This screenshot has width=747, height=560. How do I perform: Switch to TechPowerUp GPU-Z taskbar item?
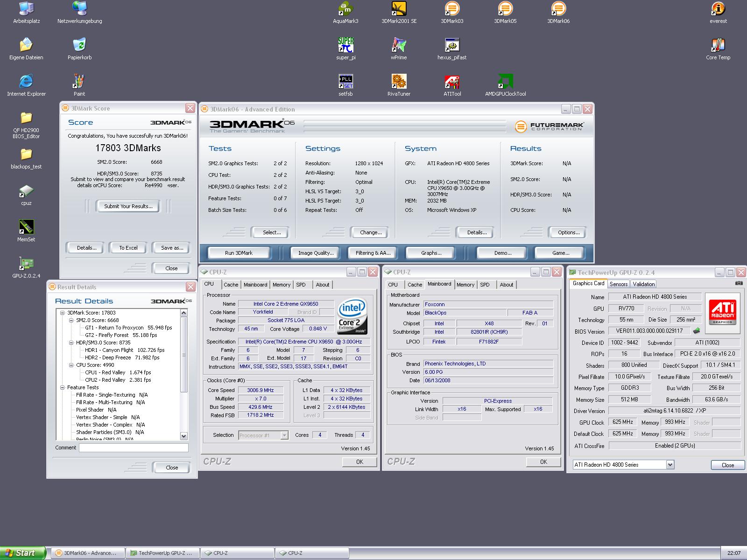pyautogui.click(x=162, y=553)
